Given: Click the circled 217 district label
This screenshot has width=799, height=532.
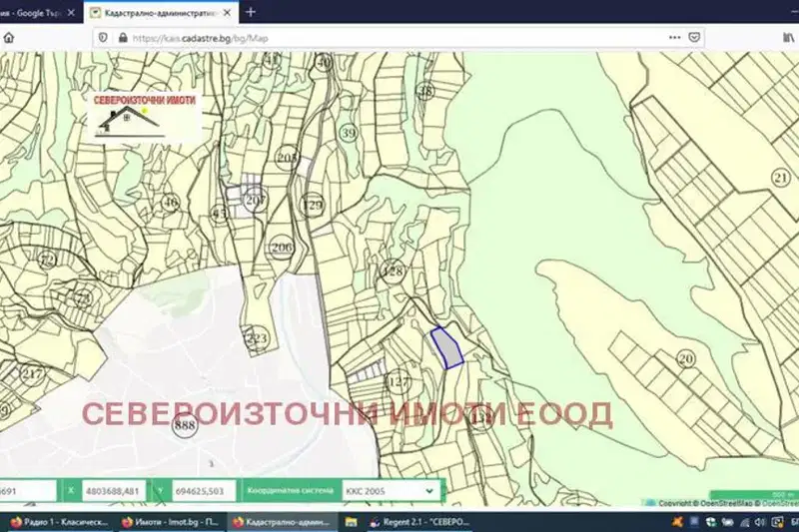Looking at the screenshot, I should tap(32, 374).
